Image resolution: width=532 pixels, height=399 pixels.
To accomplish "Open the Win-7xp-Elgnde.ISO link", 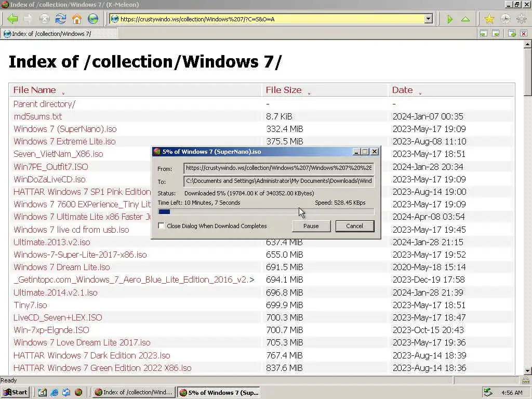I will (51, 330).
